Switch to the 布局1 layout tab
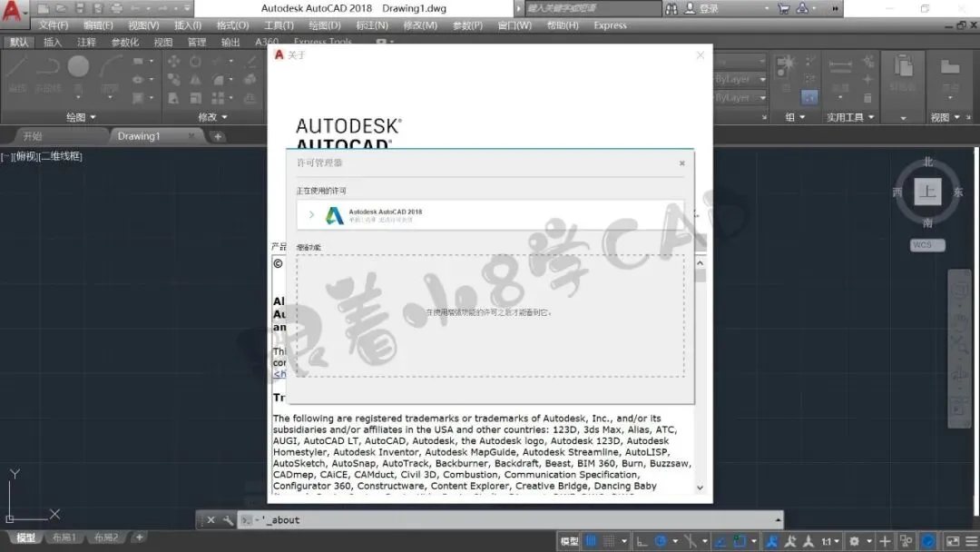 [64, 537]
